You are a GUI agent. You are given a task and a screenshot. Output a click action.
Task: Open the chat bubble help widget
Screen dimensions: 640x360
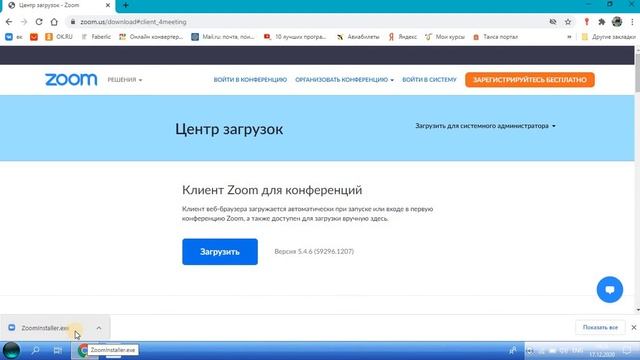tap(610, 290)
